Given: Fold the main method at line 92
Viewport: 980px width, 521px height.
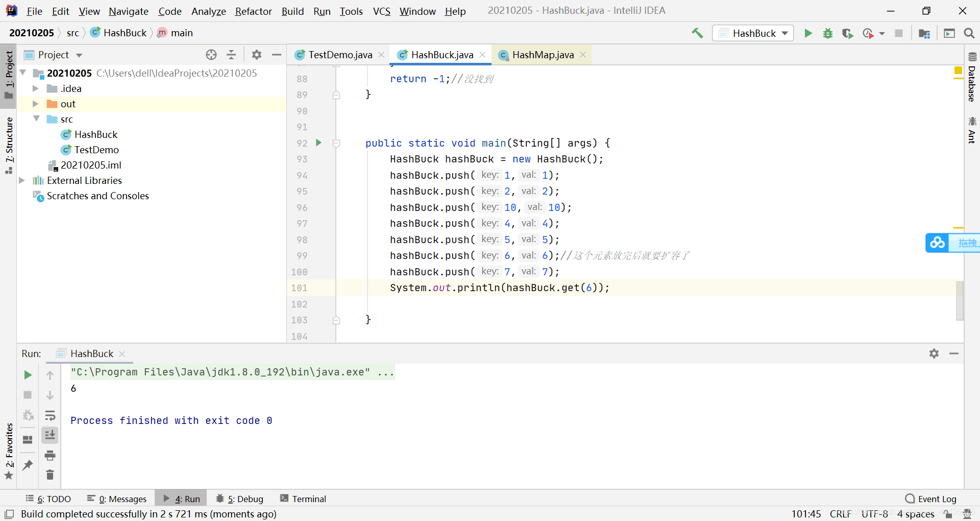Looking at the screenshot, I should tap(336, 144).
